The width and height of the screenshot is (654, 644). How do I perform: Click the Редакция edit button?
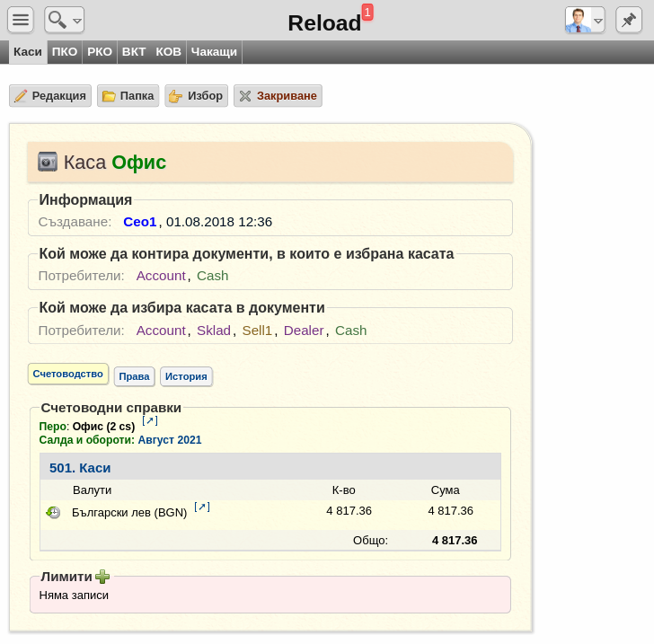(50, 96)
